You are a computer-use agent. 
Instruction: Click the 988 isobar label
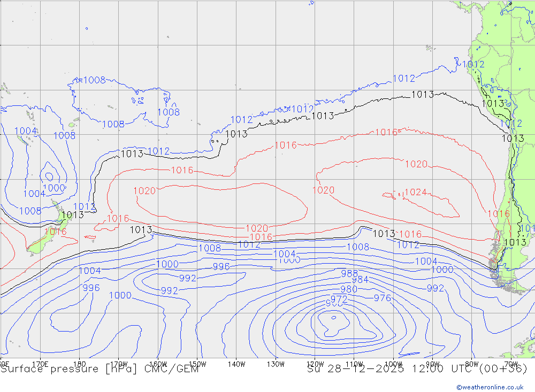(349, 273)
